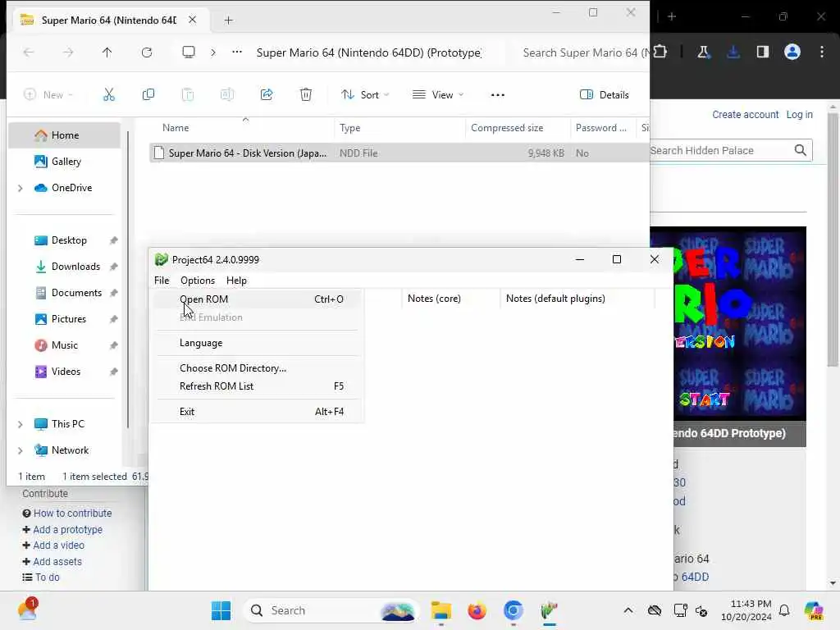The width and height of the screenshot is (840, 630).
Task: Open Chrome from taskbar
Action: [514, 610]
